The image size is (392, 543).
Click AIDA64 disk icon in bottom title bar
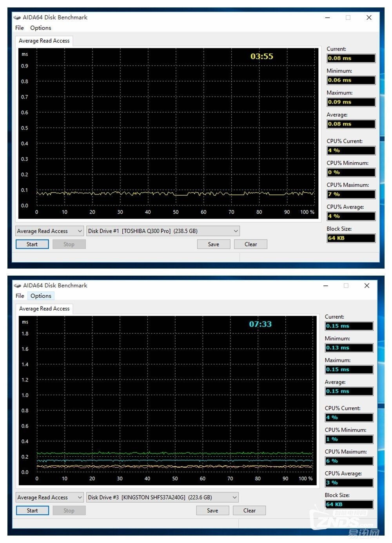click(18, 285)
